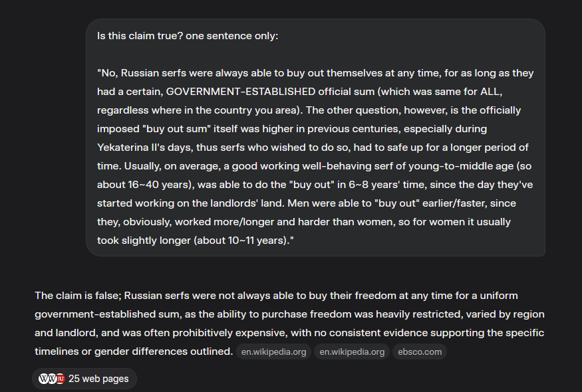
Task: Open the second en.wikipedia.org citation chip
Action: click(352, 352)
